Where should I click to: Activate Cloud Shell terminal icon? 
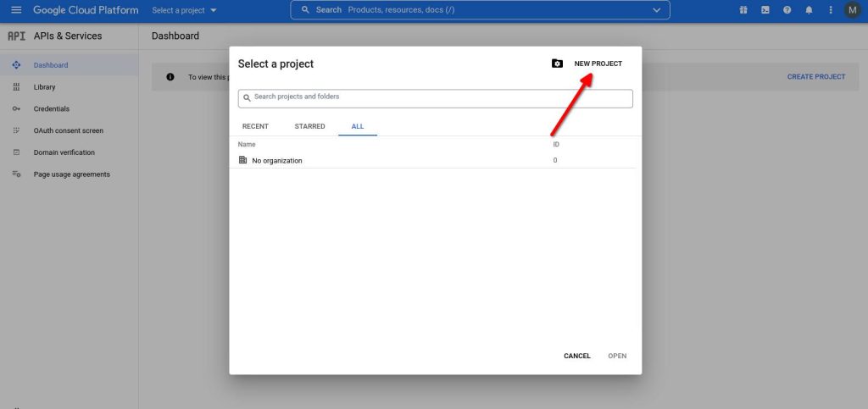765,10
